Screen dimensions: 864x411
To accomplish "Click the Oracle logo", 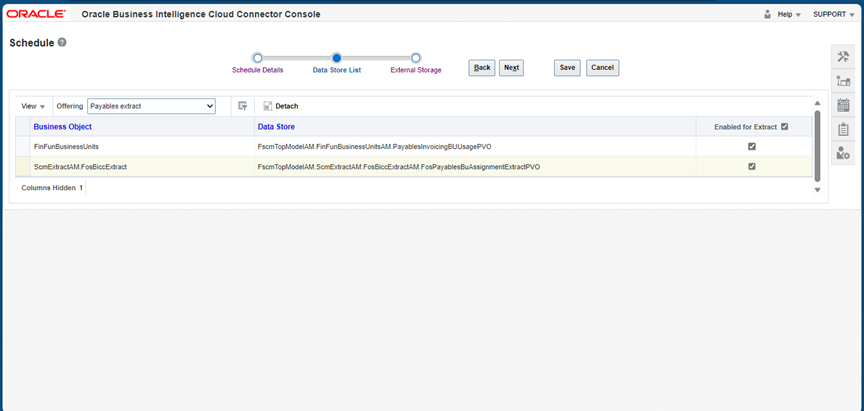I will click(36, 14).
